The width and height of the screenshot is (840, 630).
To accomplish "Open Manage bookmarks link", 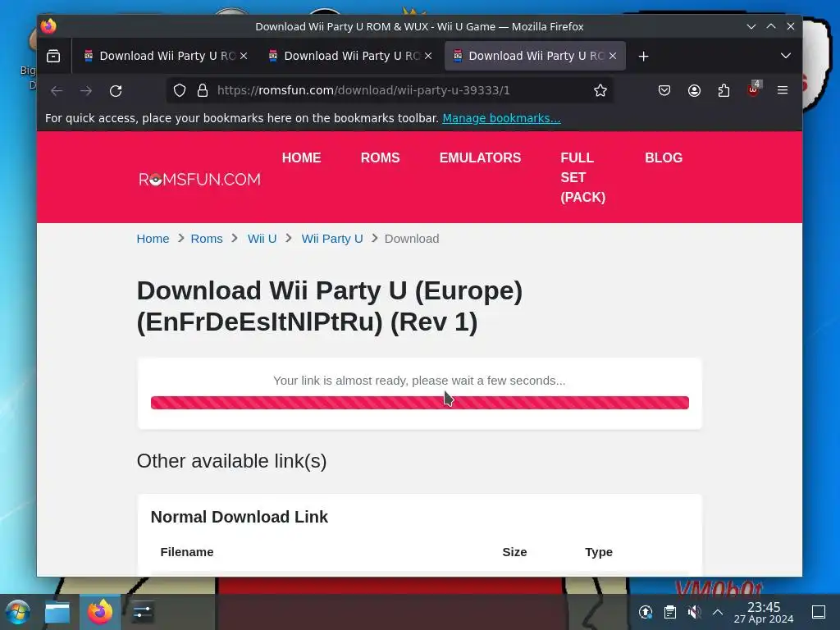I will (501, 118).
